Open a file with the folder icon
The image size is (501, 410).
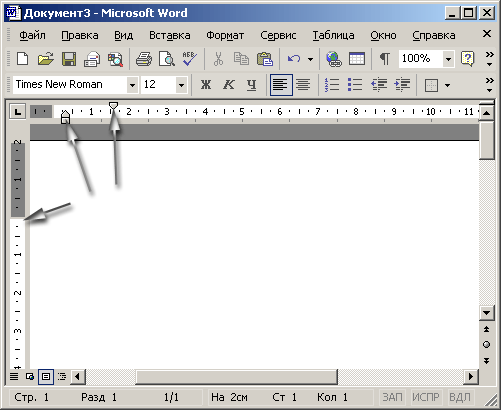pyautogui.click(x=46, y=59)
